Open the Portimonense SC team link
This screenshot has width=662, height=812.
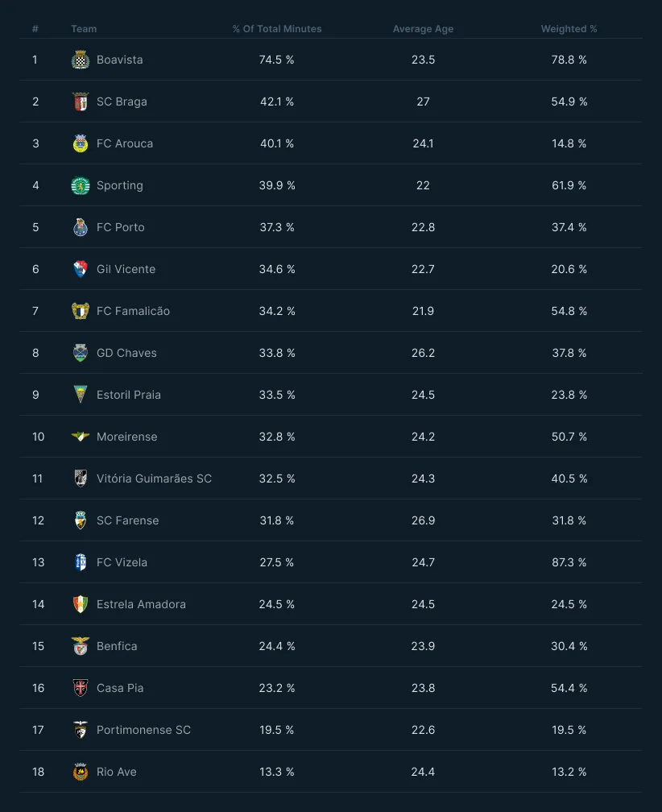click(x=143, y=730)
